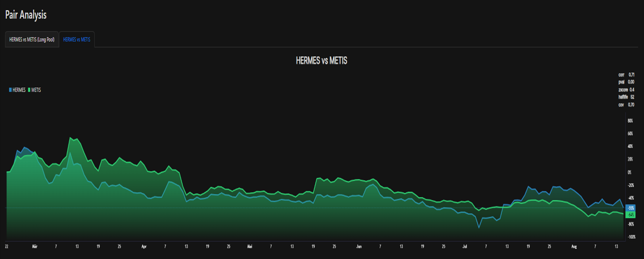Click the HERMES vs METIS chart title
This screenshot has width=644, height=259.
321,61
